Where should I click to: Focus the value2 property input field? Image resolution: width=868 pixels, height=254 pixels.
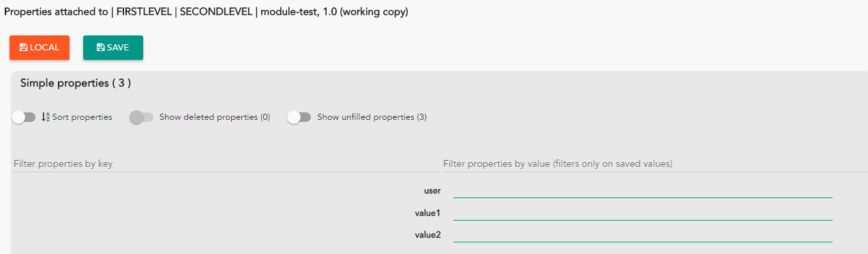tap(643, 235)
